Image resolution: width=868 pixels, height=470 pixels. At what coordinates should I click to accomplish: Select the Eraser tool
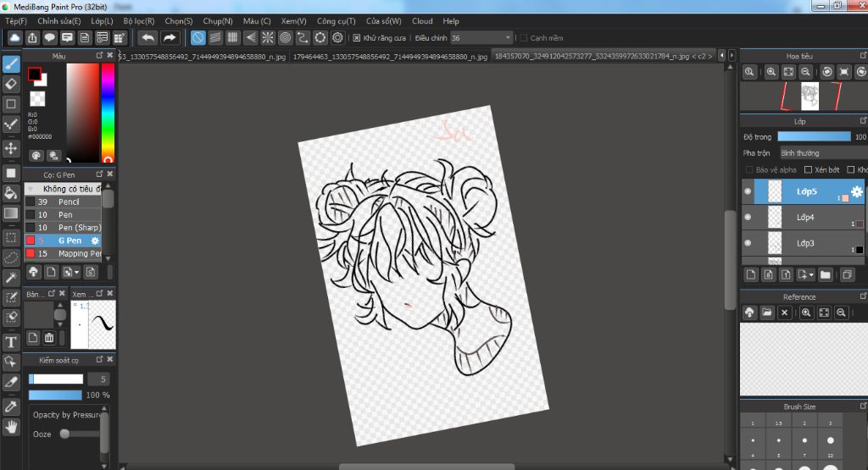(11, 84)
